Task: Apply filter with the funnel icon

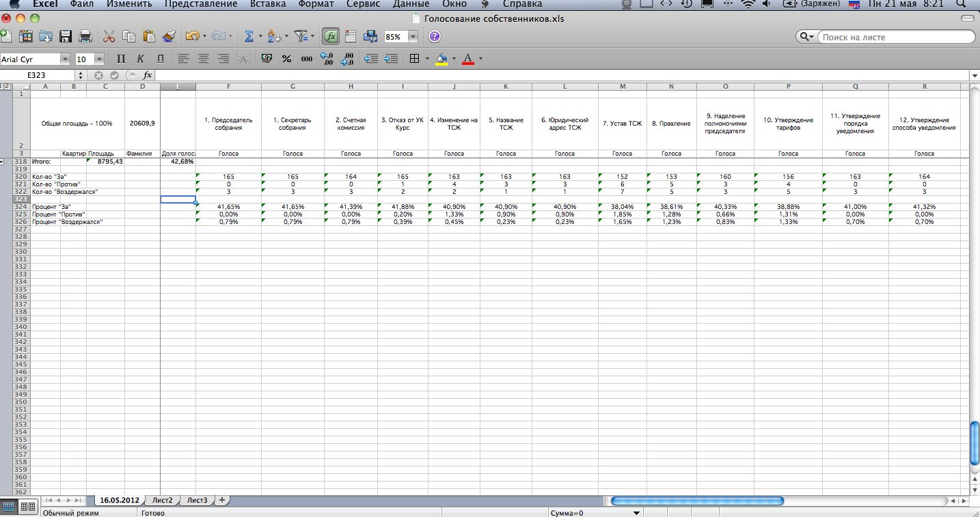Action: click(x=301, y=36)
